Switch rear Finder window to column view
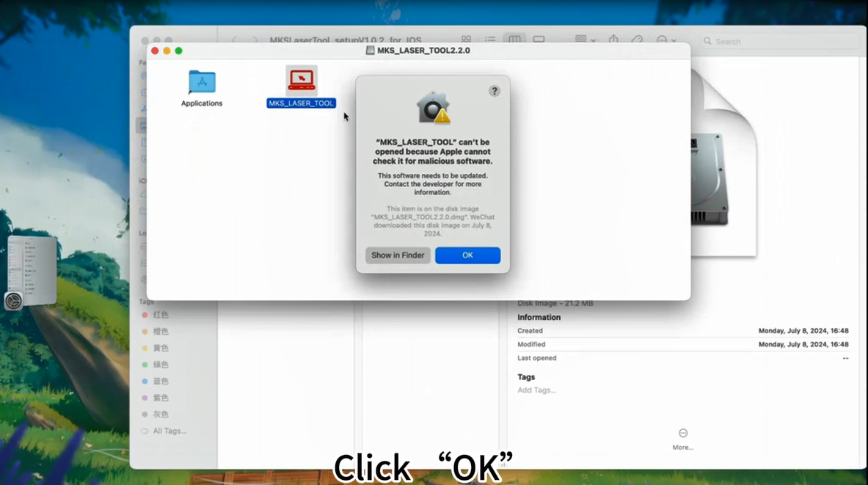This screenshot has width=868, height=485. tap(514, 40)
